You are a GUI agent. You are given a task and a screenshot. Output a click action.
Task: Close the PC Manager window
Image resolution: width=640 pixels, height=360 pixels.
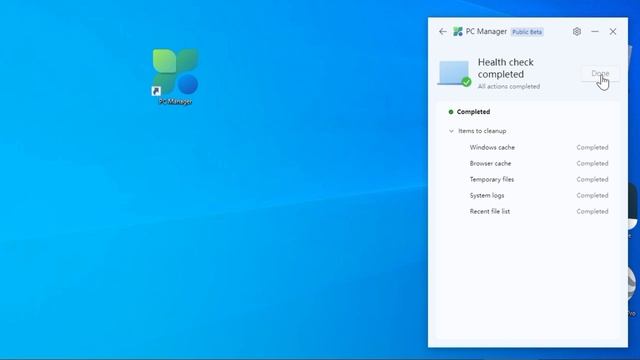pyautogui.click(x=613, y=31)
